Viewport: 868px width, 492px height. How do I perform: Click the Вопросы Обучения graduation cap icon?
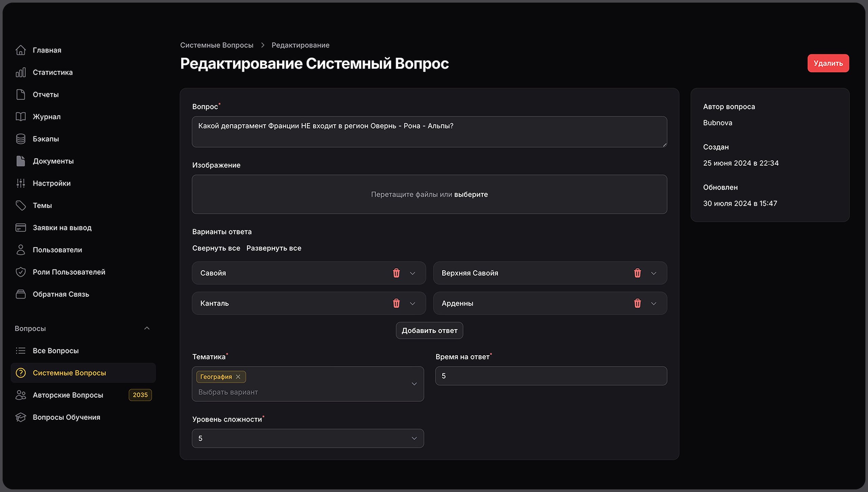(x=21, y=417)
